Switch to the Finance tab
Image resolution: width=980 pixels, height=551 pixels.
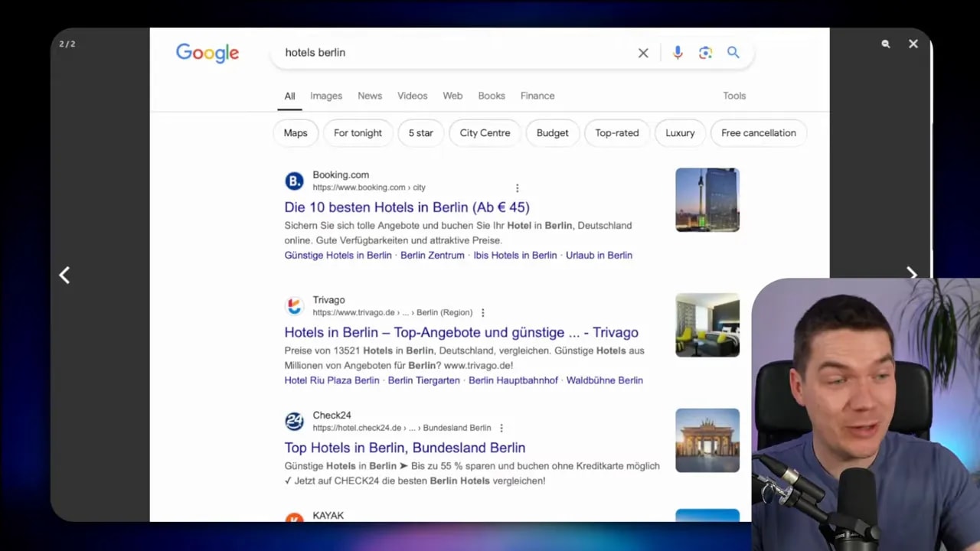tap(537, 96)
